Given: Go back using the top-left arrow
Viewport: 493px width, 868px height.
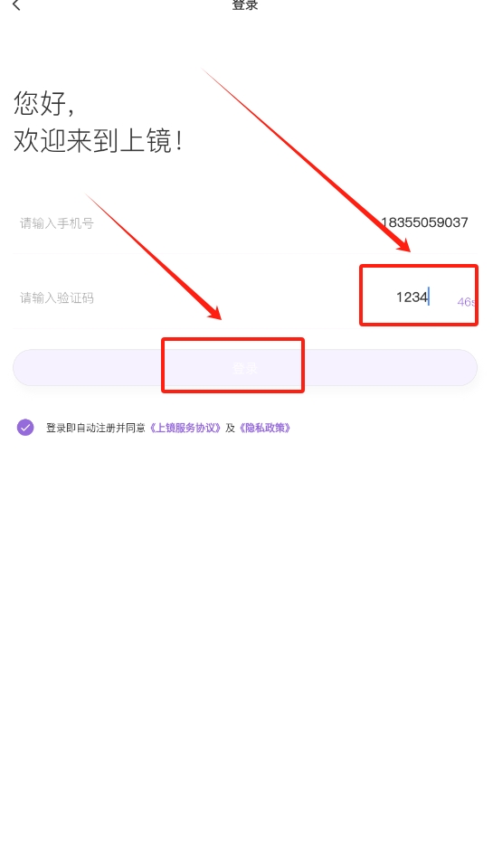Looking at the screenshot, I should click(x=16, y=5).
